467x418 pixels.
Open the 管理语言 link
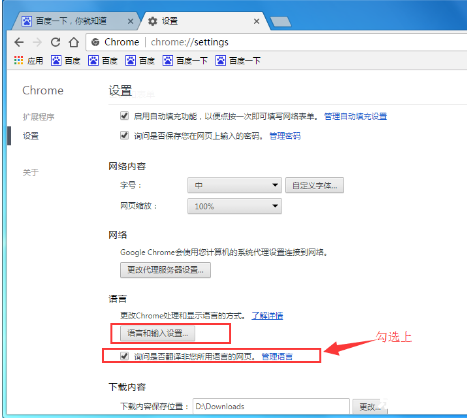tap(277, 356)
